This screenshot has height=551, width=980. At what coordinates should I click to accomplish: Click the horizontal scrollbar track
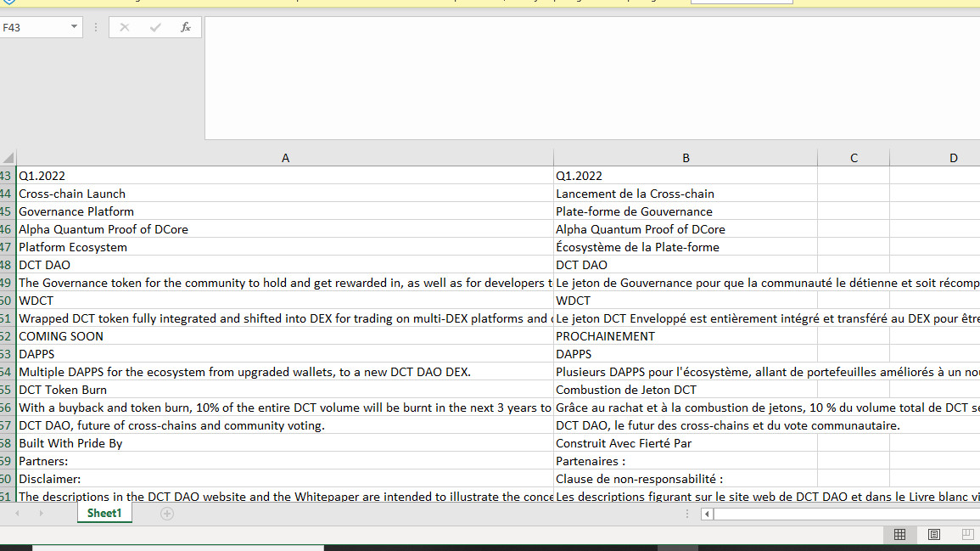click(x=847, y=514)
